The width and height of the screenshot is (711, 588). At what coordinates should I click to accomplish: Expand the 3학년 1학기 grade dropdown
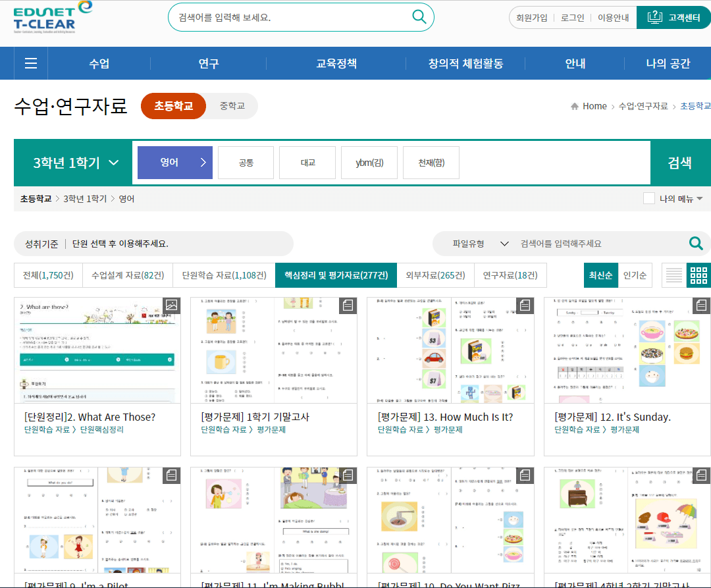pyautogui.click(x=74, y=163)
